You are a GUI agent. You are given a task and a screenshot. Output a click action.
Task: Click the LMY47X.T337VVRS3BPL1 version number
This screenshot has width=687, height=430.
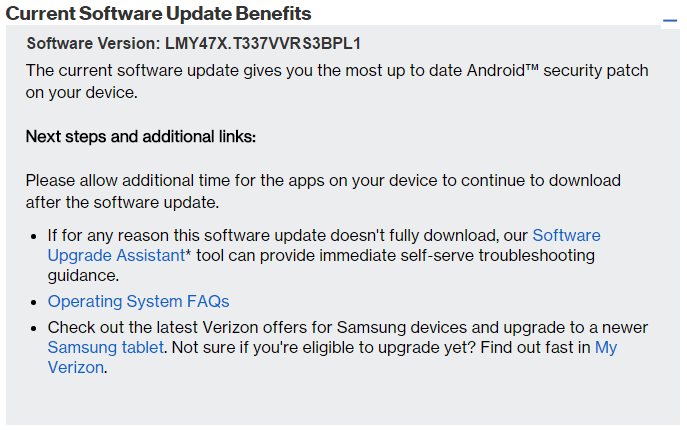coord(263,44)
